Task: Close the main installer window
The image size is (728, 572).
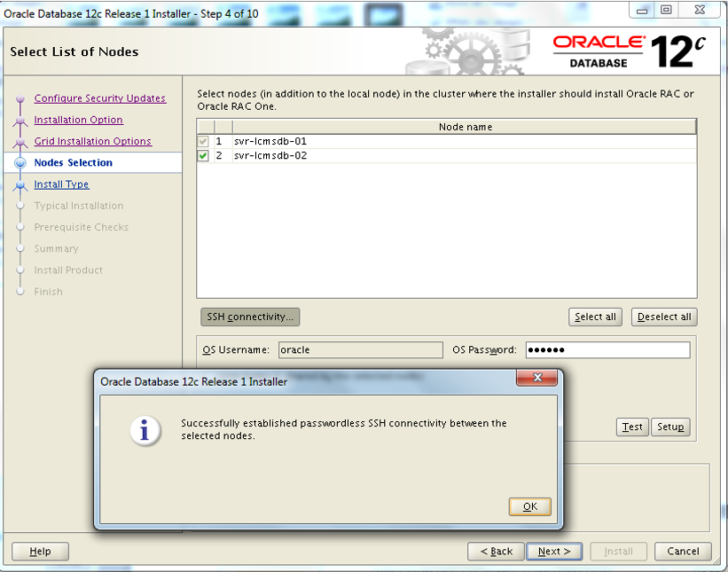Action: tap(700, 10)
